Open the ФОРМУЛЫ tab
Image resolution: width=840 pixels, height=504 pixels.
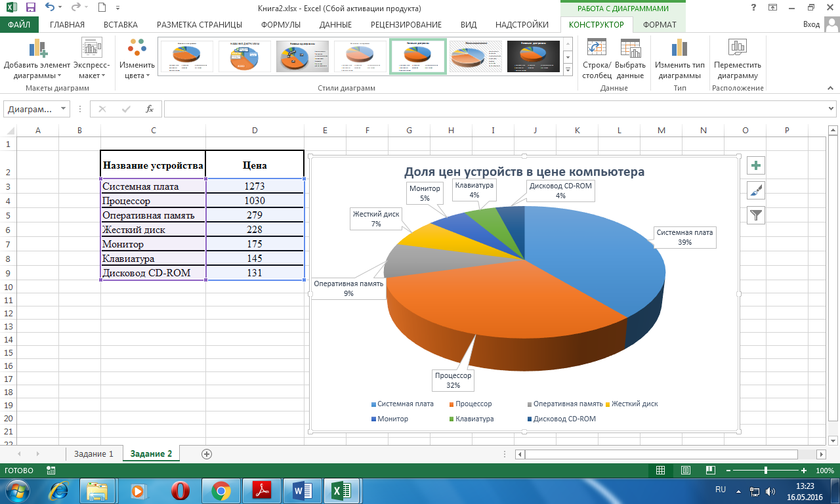pyautogui.click(x=281, y=25)
